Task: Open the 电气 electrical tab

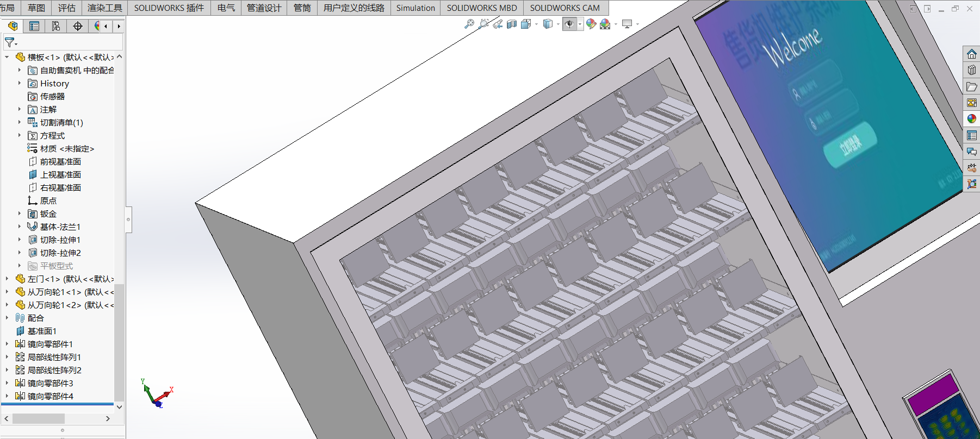Action: 226,8
